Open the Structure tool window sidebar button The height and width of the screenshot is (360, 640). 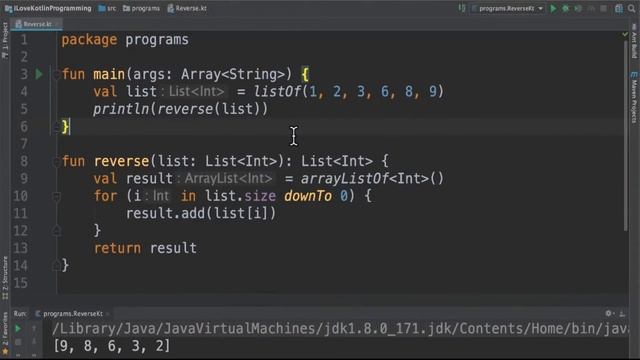tap(5, 278)
